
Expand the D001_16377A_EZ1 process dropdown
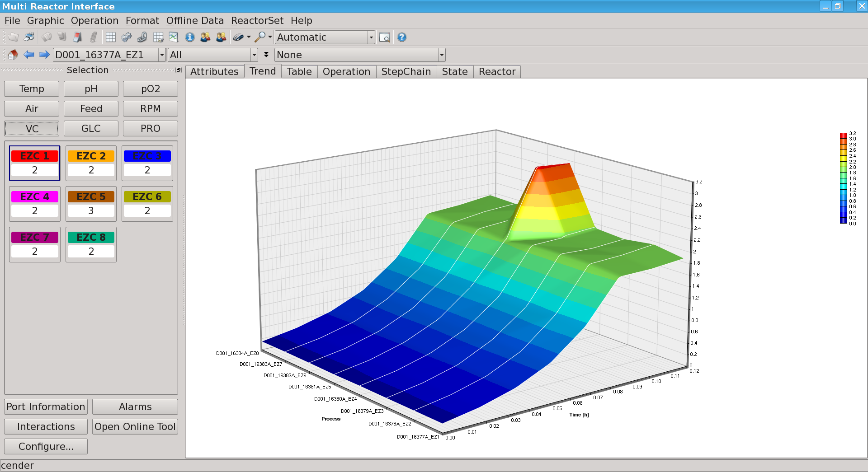coord(162,55)
